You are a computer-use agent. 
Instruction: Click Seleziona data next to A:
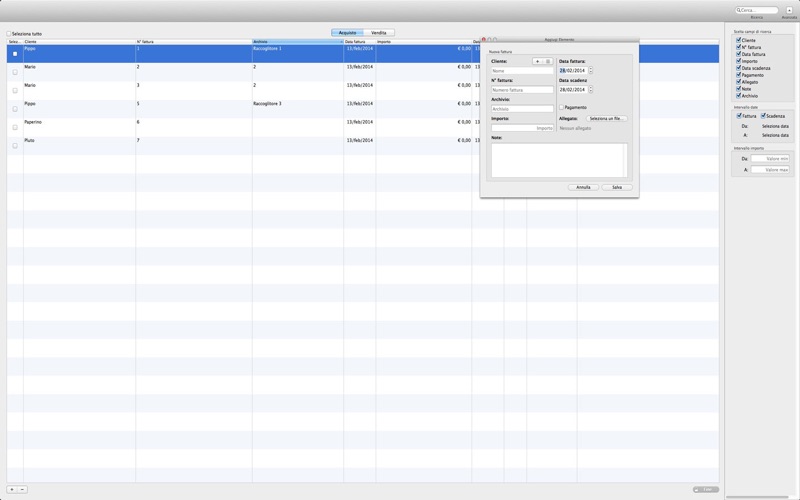(775, 135)
